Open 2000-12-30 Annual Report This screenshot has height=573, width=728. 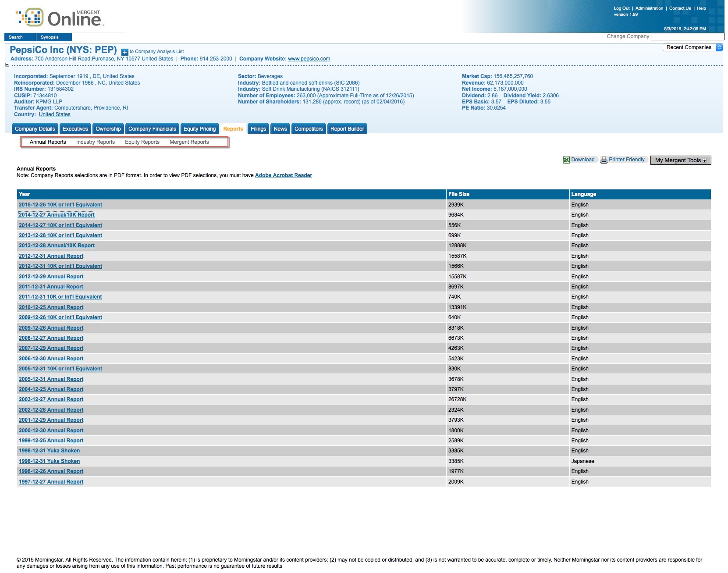[51, 431]
